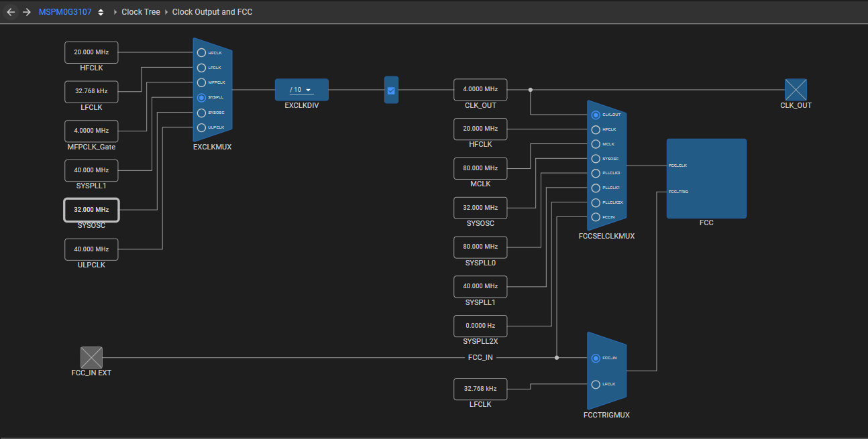Click the 40.000 MHz ULPCLK box

point(91,249)
